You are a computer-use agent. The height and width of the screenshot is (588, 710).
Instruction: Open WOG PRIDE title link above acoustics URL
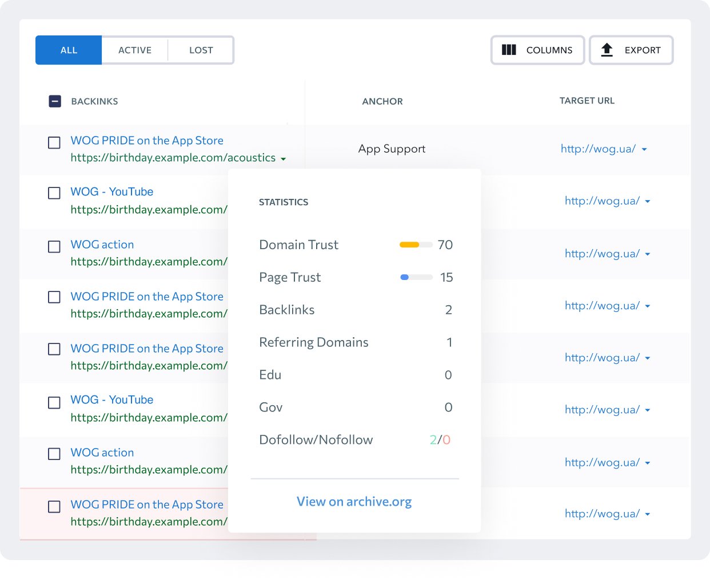click(x=147, y=141)
